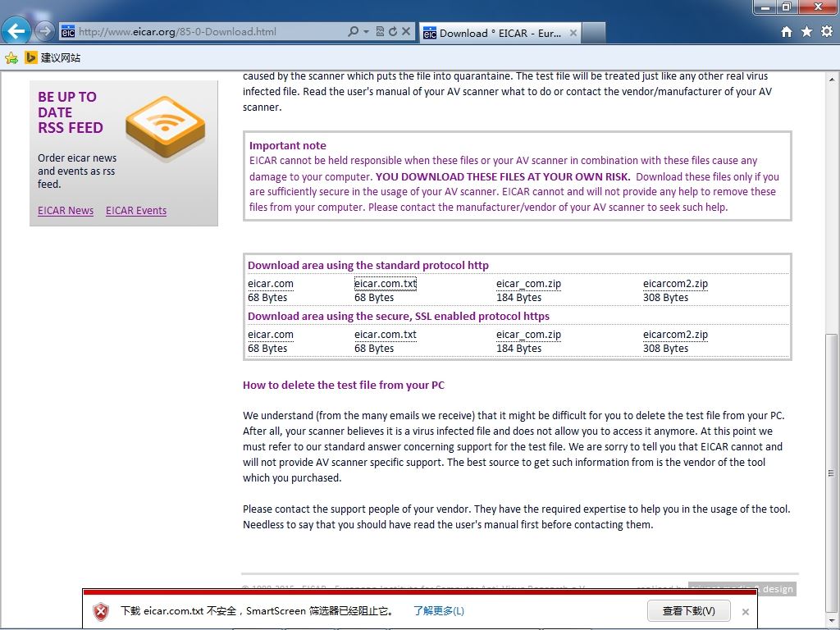Screen dimensions: 840x630
Task: Click the page scrollbar up arrow
Action: [x=832, y=80]
